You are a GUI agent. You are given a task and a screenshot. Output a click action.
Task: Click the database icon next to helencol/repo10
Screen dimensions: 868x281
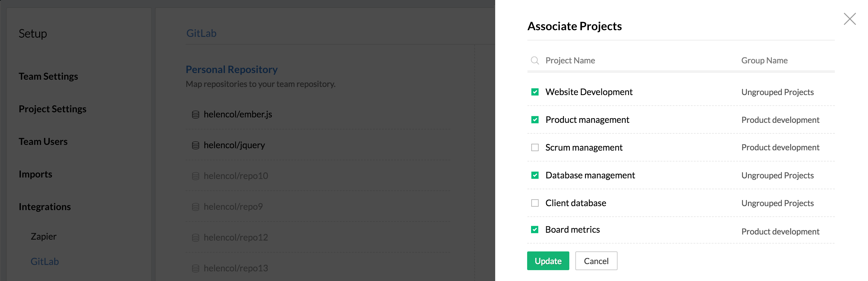click(x=195, y=176)
